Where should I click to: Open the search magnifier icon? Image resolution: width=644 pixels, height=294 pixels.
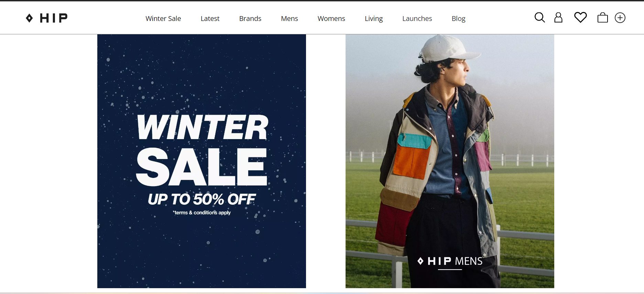tap(539, 18)
